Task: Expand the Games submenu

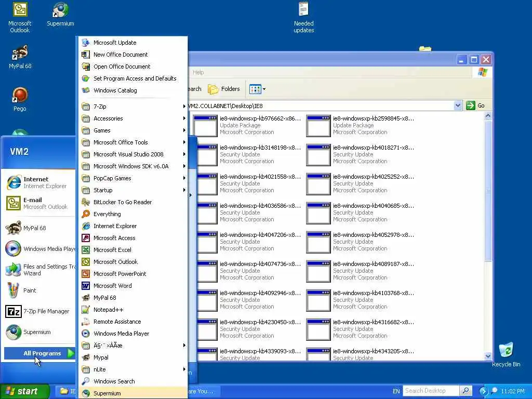Action: (133, 130)
